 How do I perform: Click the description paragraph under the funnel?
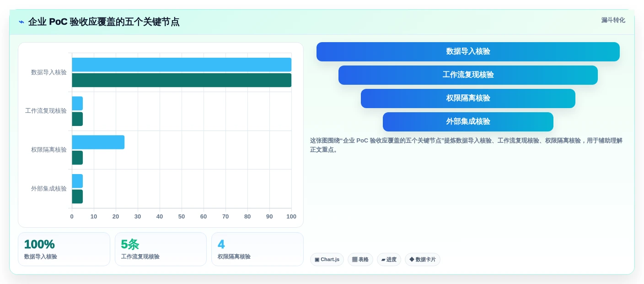point(466,145)
